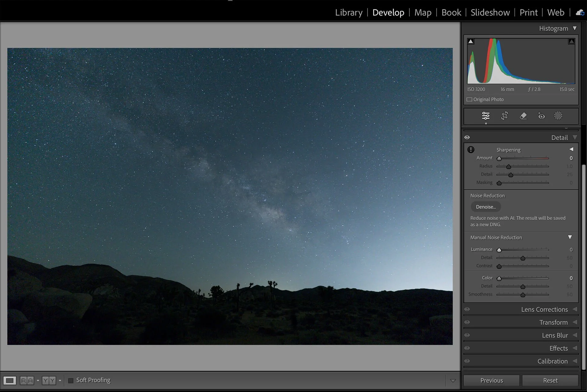Click the Reset button
This screenshot has width=587, height=392.
coord(550,380)
